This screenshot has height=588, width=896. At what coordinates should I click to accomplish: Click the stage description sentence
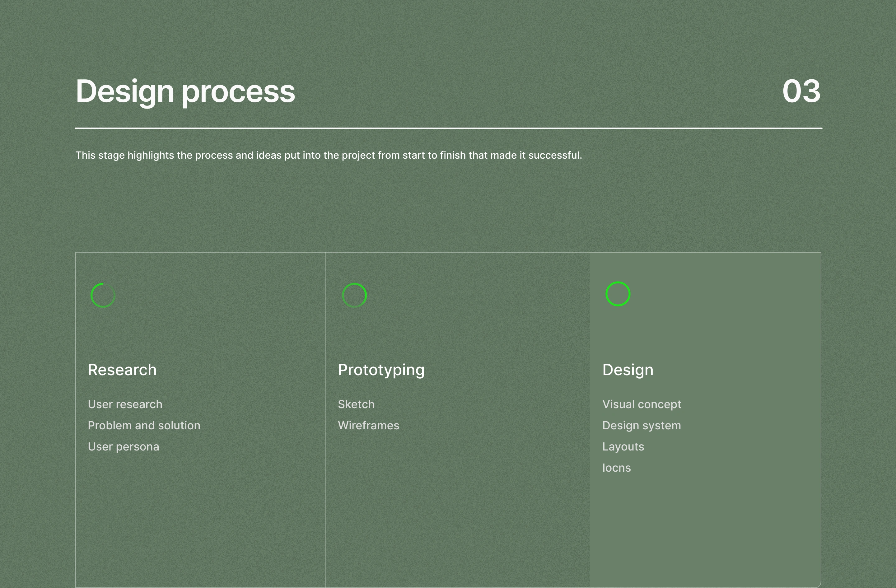329,155
